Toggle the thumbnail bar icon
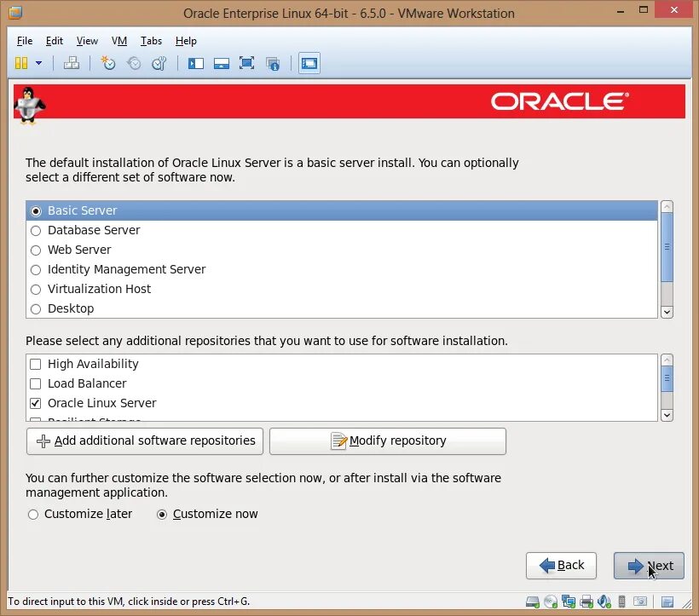This screenshot has height=616, width=699. 222,63
